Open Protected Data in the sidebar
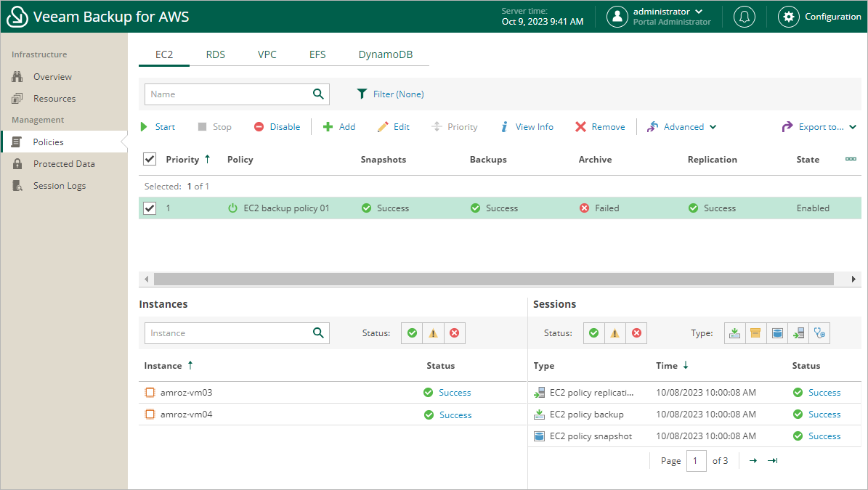 pos(64,164)
